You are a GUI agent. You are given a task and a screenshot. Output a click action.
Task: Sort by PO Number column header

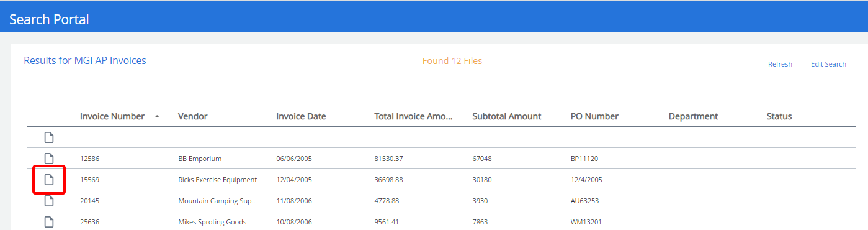[594, 116]
